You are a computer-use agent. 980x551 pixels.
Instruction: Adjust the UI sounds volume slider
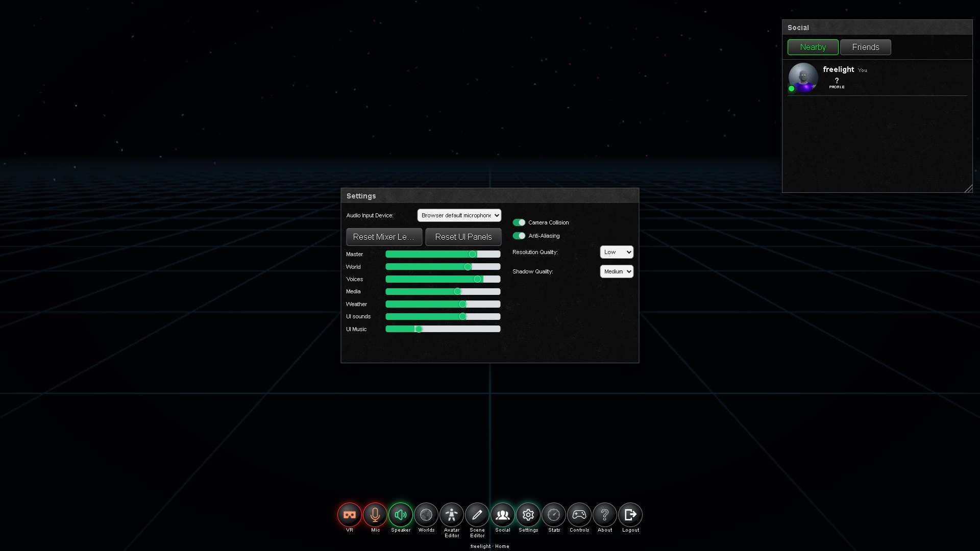coord(443,316)
